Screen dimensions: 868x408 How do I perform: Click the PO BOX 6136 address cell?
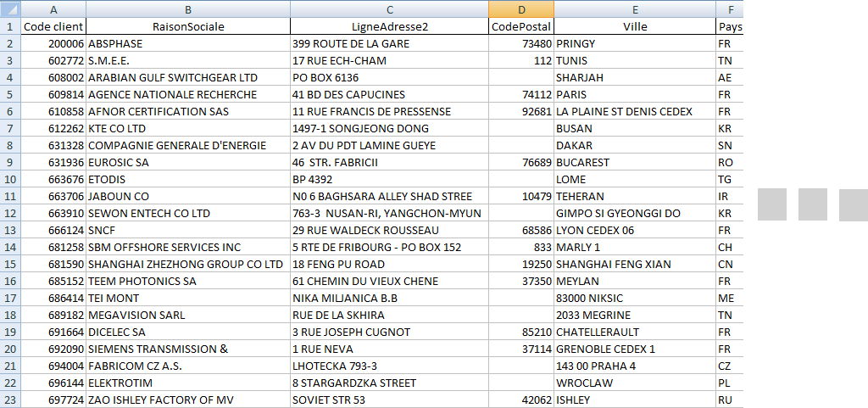[x=389, y=77]
